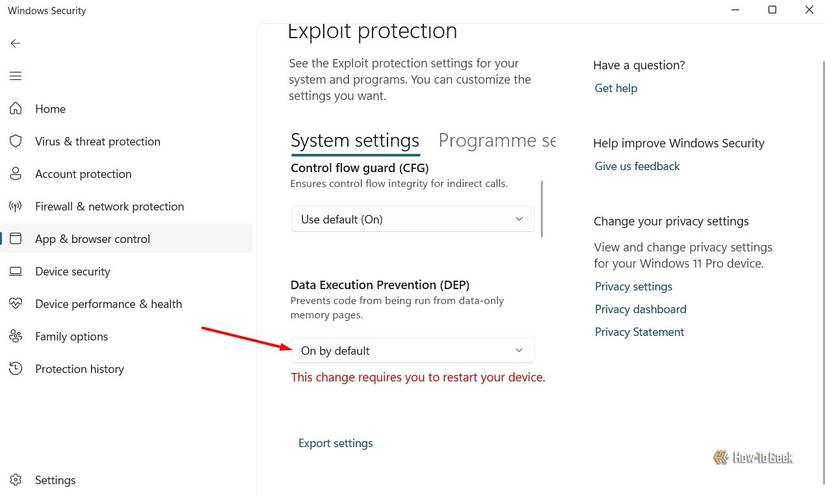Screen dimensions: 825x495
Task: Select the Device security laptop icon
Action: [x=15, y=271]
